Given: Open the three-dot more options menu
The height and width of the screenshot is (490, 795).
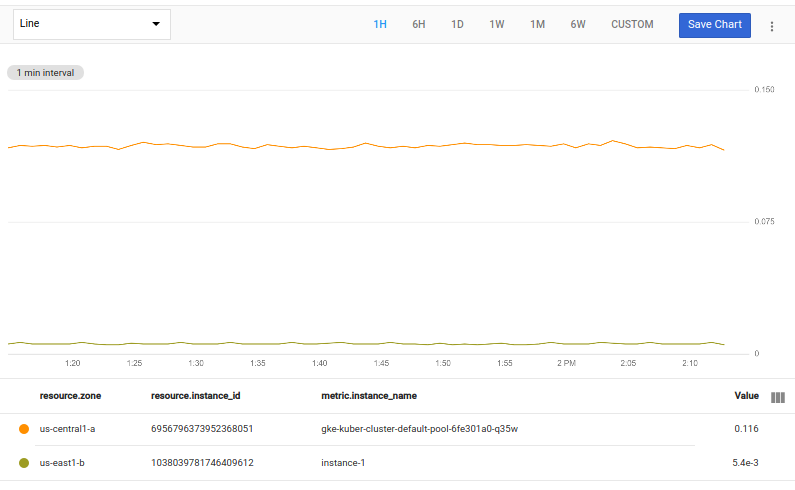Looking at the screenshot, I should coord(771,26).
